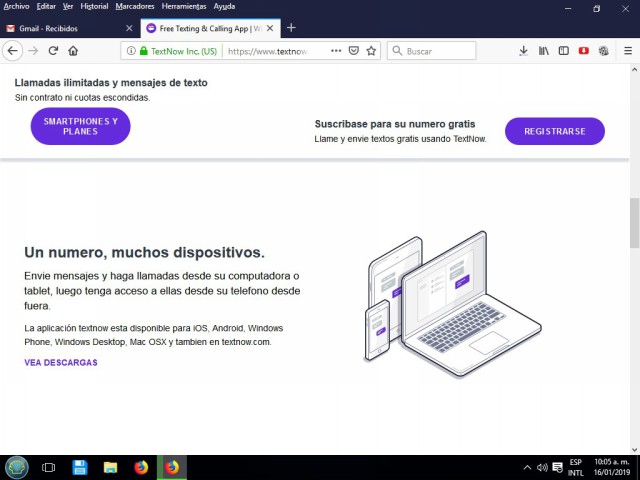The image size is (640, 480).
Task: Click the Smartphones y Planes button
Action: tap(80, 127)
